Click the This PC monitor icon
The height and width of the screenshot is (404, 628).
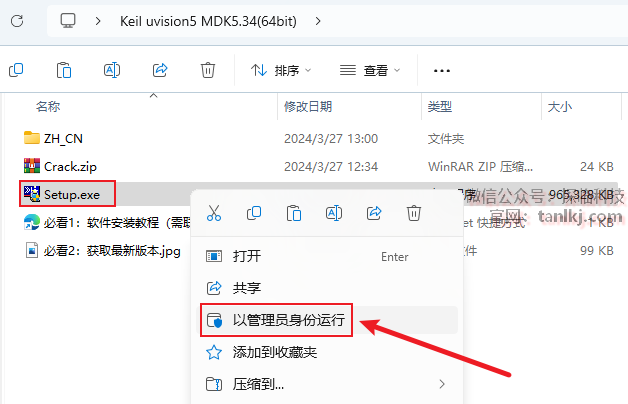click(x=68, y=21)
